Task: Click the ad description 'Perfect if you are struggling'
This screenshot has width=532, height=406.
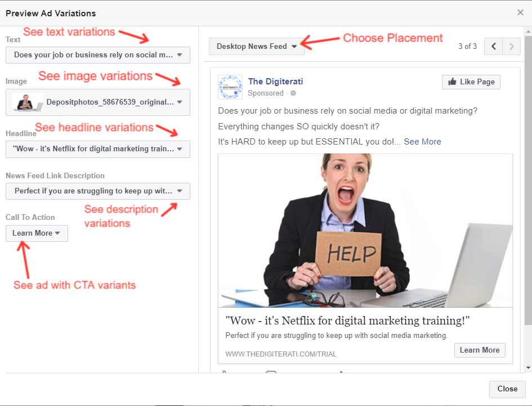Action: [x=337, y=336]
